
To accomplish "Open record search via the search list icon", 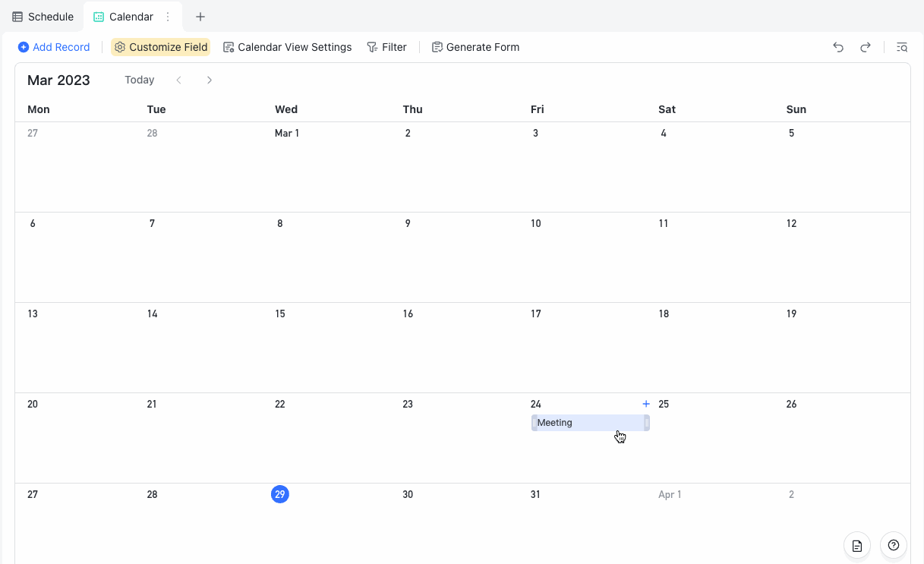I will pos(901,47).
